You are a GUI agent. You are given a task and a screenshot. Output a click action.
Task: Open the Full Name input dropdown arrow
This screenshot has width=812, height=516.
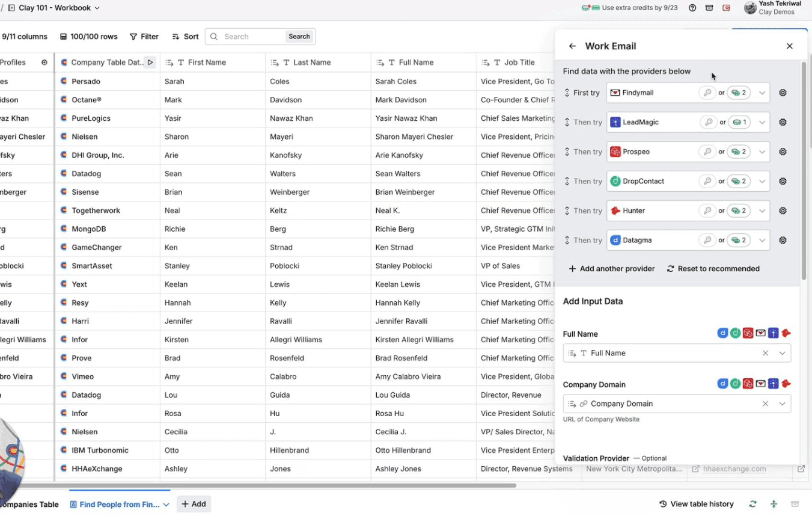[782, 353]
